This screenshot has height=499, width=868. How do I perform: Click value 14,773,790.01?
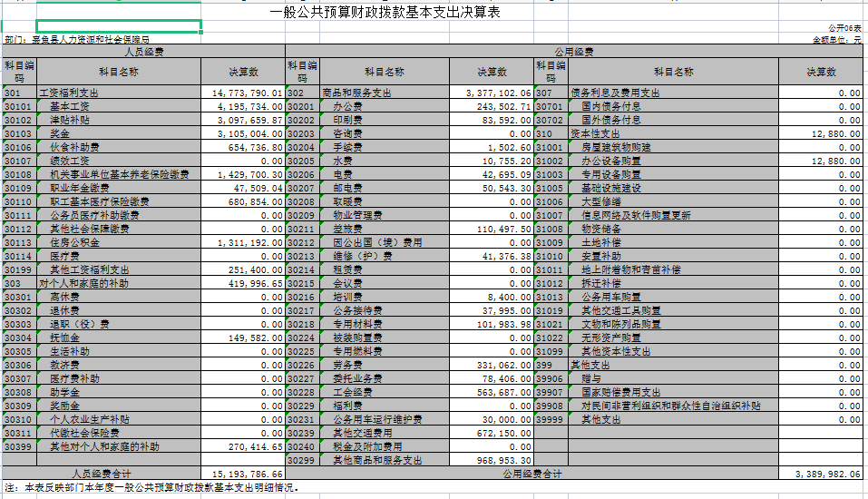click(243, 93)
